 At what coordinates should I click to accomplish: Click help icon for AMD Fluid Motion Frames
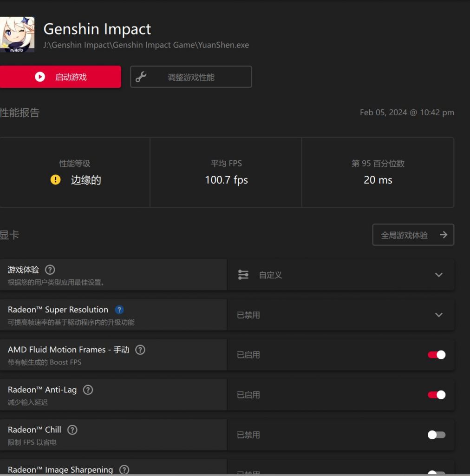(140, 350)
